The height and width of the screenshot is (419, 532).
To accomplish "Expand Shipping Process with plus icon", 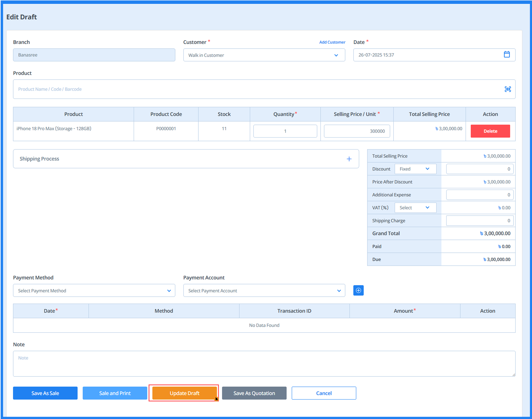I will coord(349,159).
